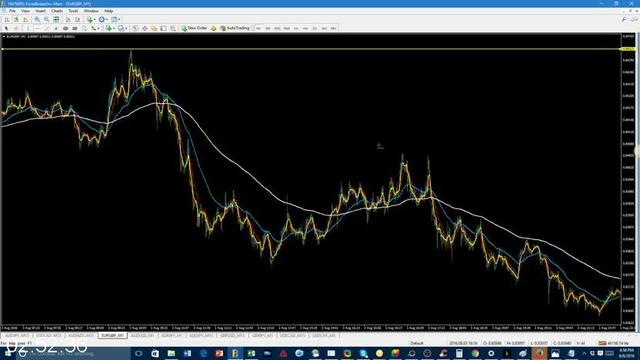Set timeframe to MN
640x360 pixels.
(333, 28)
